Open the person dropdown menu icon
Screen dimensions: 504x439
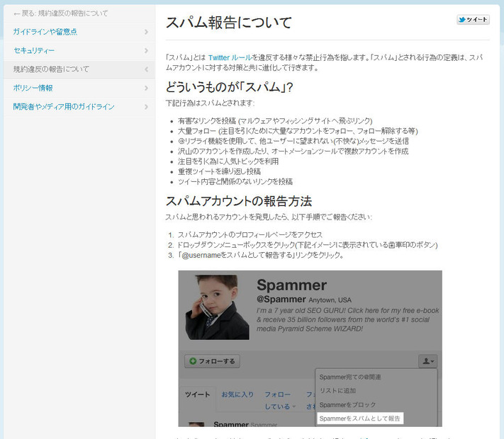[428, 361]
